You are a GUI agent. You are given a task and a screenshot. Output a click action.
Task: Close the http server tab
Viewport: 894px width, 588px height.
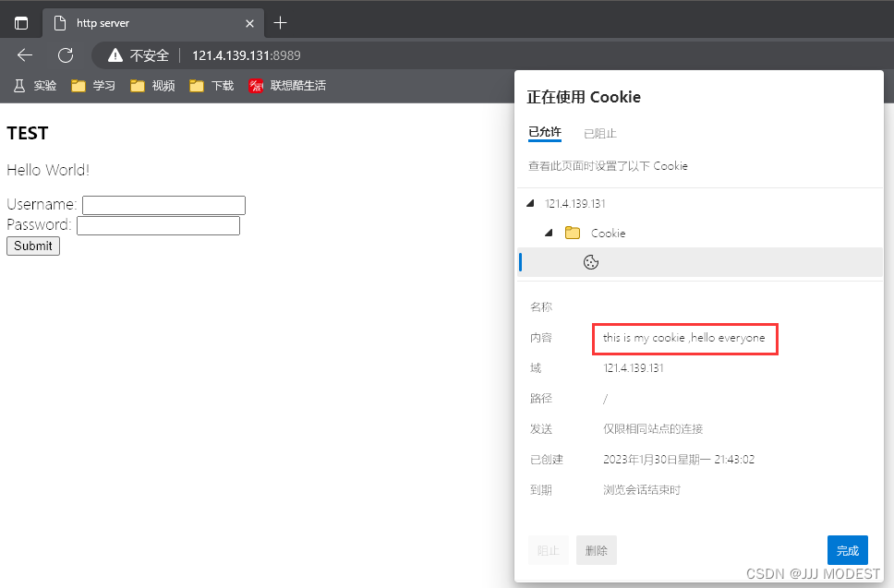tap(249, 23)
